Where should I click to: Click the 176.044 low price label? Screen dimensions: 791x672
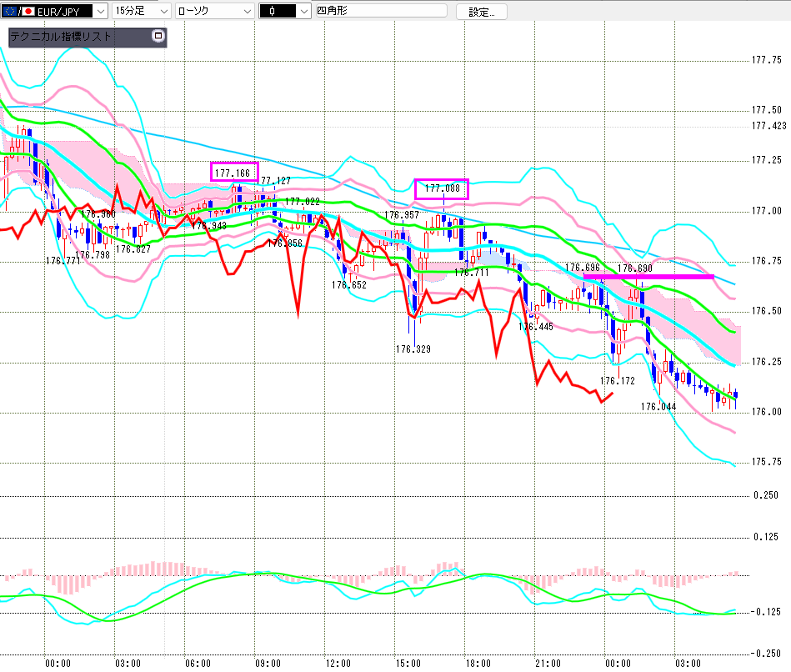click(x=658, y=407)
